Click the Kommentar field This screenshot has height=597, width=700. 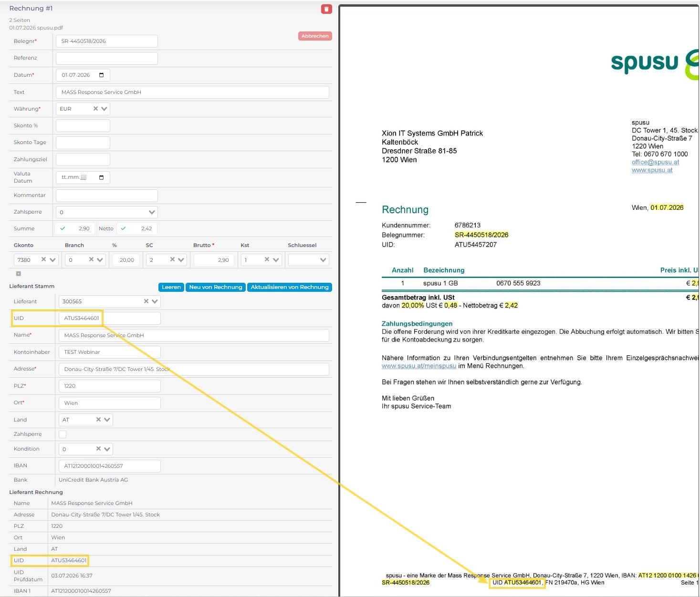[x=107, y=196]
